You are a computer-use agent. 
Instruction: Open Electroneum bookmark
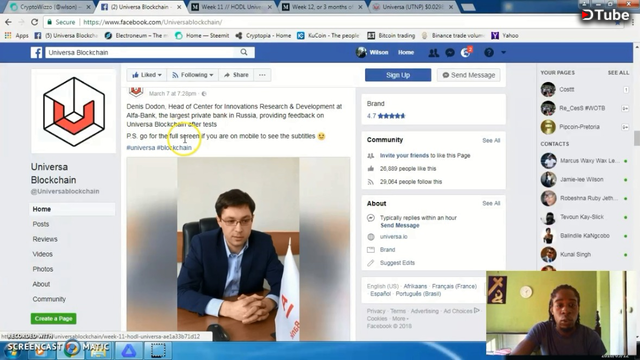click(136, 36)
